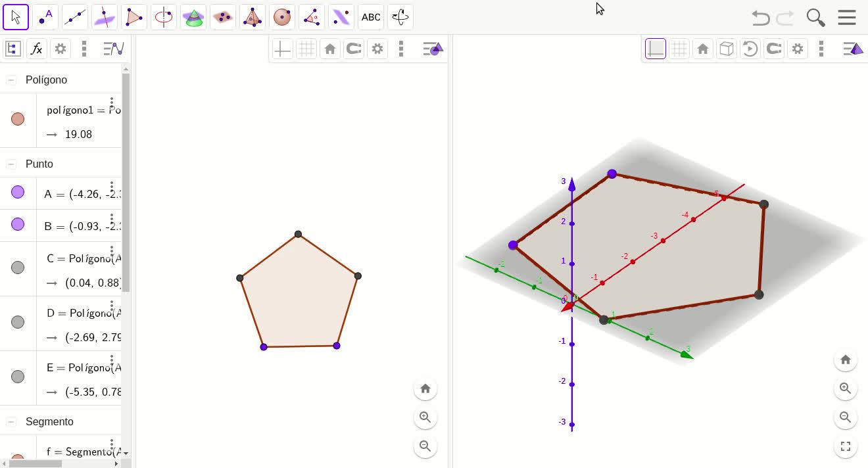Select the Reflect about plane tool
The height and width of the screenshot is (468, 868).
pos(341,17)
